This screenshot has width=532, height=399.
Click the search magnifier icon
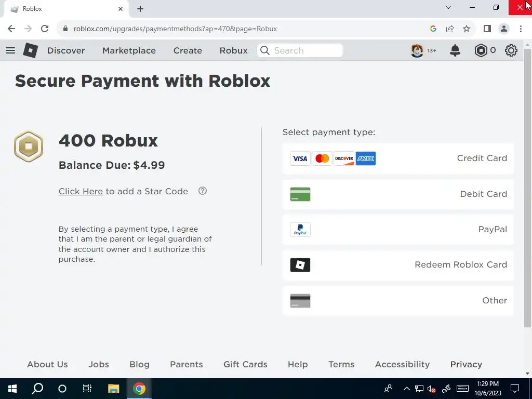(x=265, y=50)
